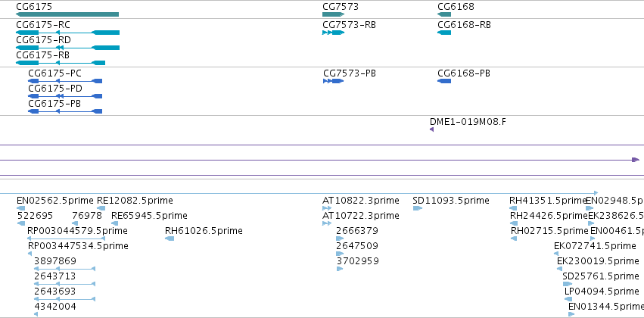This screenshot has height=318, width=644.
Task: Click the AT10822.3prime label
Action: point(361,201)
